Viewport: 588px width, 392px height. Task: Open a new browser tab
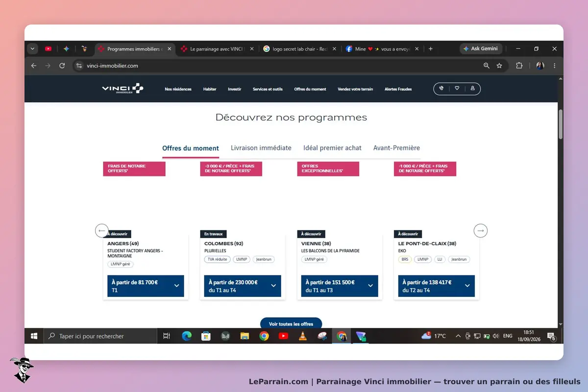(431, 49)
